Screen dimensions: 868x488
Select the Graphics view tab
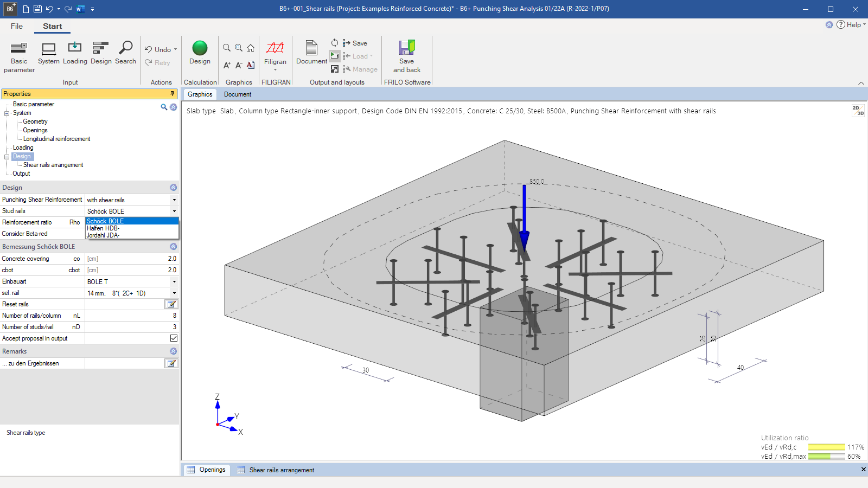click(200, 94)
